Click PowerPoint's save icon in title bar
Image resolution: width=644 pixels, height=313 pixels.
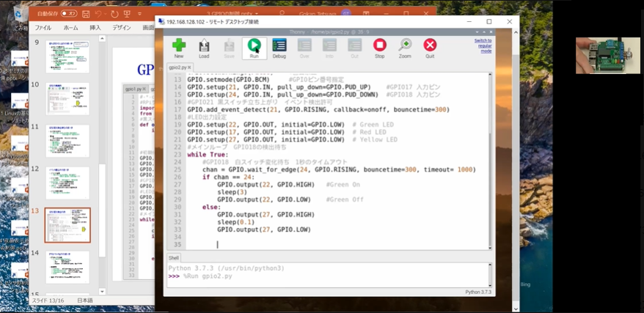[86, 13]
